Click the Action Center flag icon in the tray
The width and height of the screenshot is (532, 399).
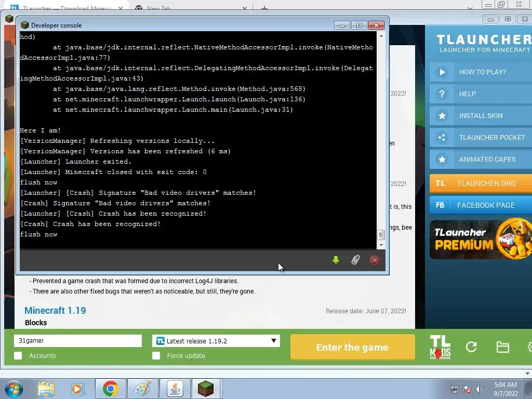(467, 389)
